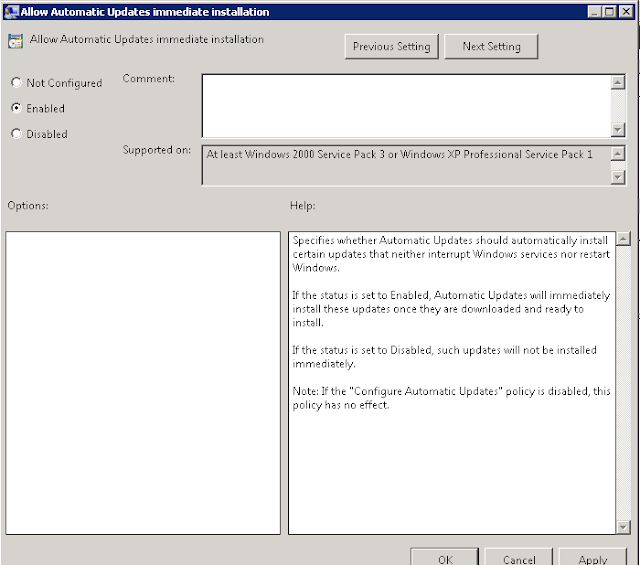Cancel the policy setting dialog

(x=519, y=558)
